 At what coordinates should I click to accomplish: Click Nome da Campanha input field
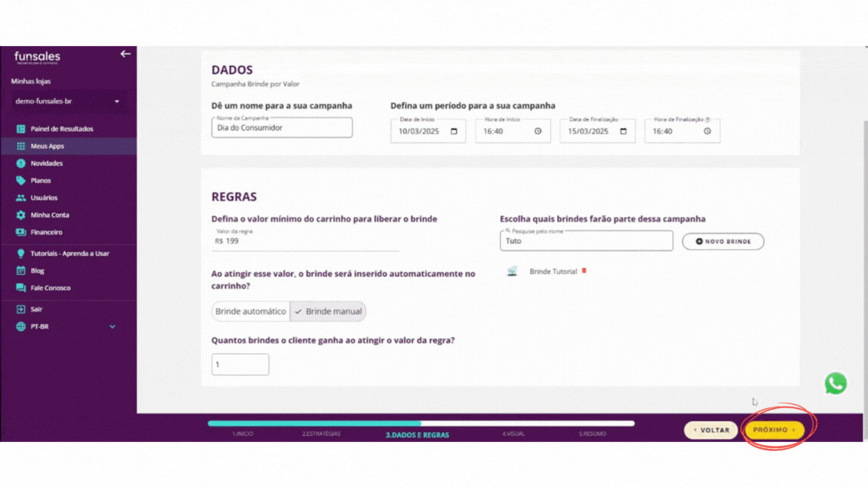282,127
